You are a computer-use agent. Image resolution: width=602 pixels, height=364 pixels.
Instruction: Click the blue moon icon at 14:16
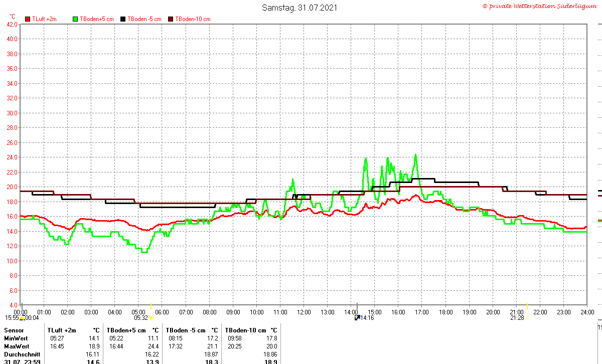357,317
